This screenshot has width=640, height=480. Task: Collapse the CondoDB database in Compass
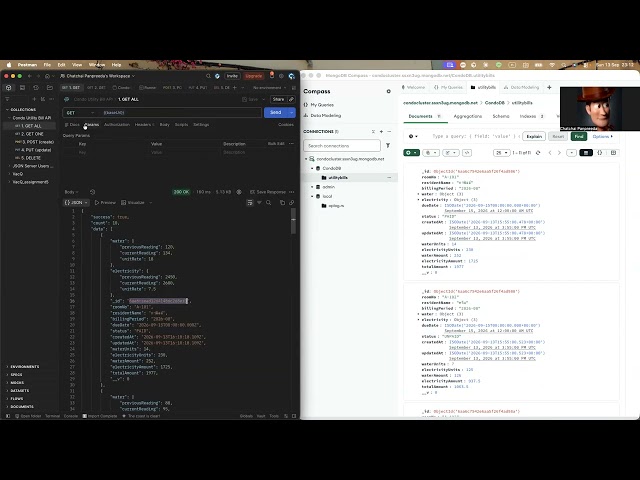coord(312,168)
